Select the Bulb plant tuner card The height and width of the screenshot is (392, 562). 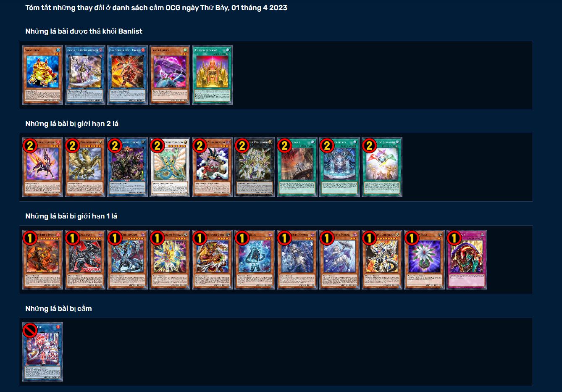click(424, 260)
